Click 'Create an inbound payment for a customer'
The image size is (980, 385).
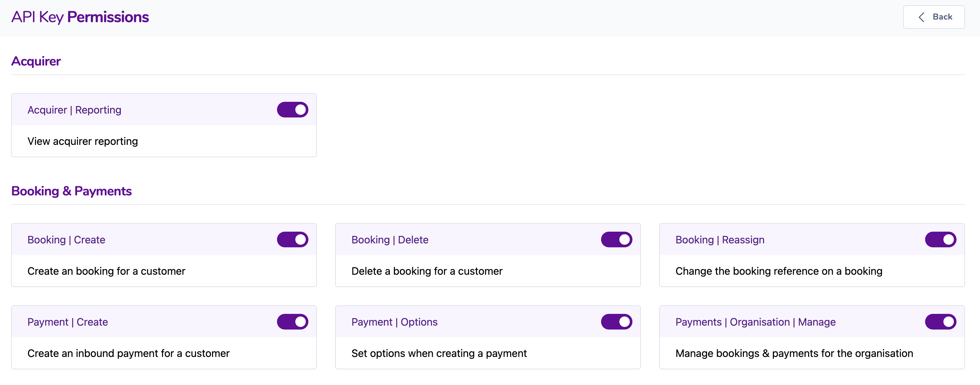129,353
